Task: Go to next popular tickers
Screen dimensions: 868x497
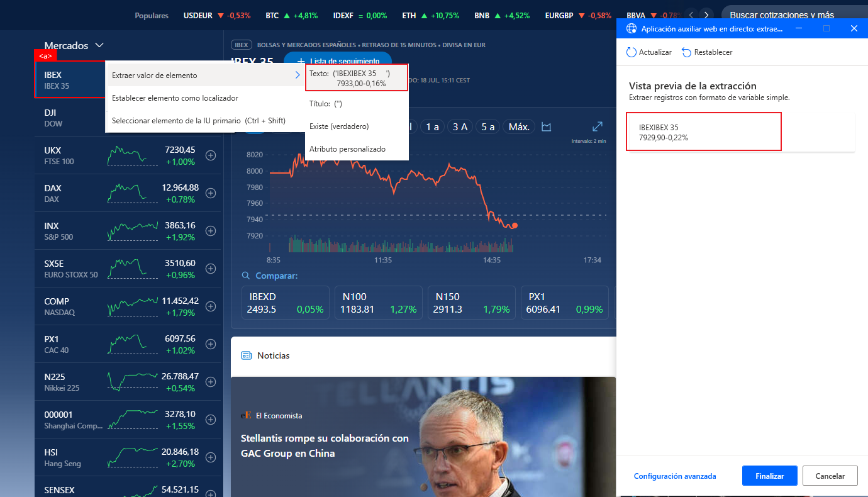Action: [x=707, y=15]
